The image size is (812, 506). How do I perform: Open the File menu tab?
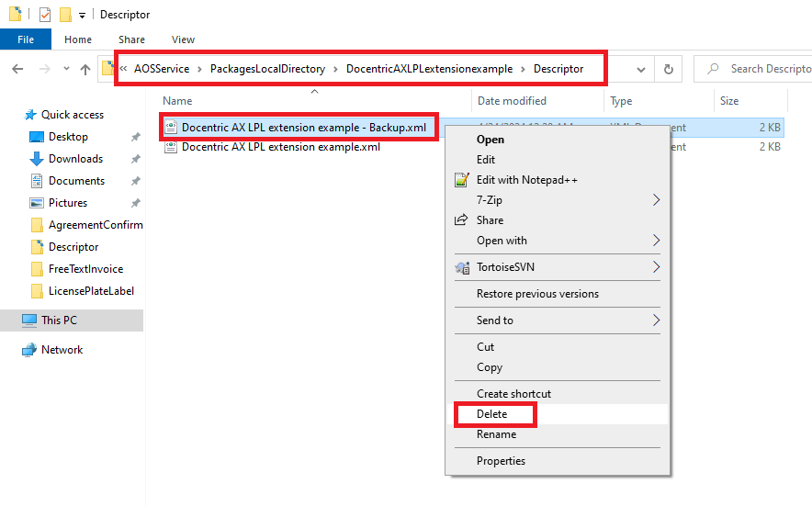coord(26,39)
